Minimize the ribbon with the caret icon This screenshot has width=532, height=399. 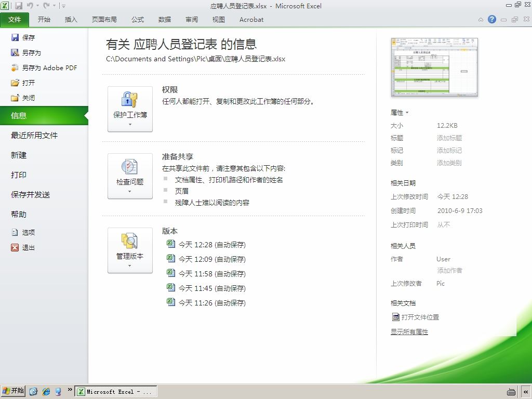pos(481,20)
